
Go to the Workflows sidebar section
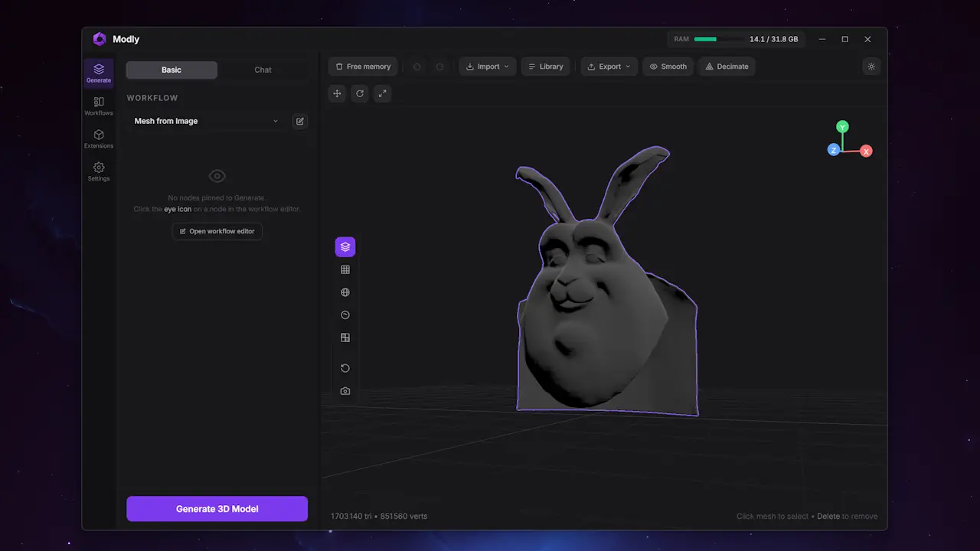pos(99,106)
